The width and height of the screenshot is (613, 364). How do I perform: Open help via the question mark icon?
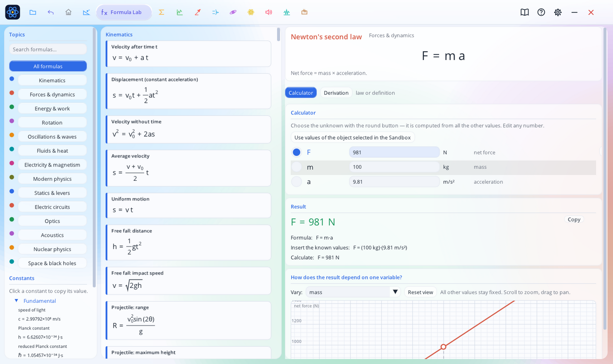[x=541, y=12]
